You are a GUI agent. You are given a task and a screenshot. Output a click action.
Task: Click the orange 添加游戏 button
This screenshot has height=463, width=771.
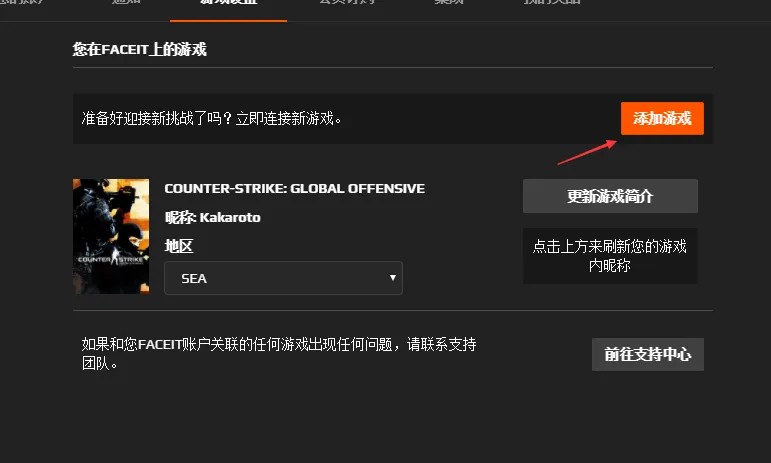pyautogui.click(x=662, y=118)
